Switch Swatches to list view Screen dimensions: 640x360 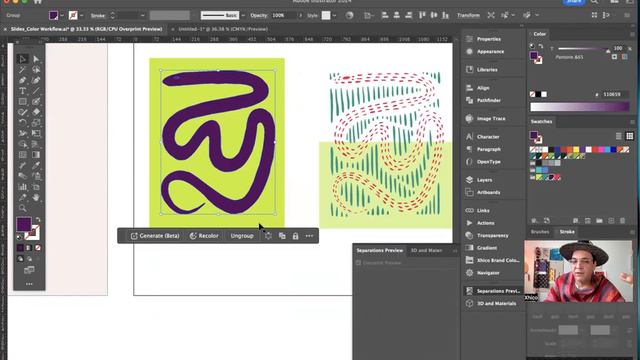click(619, 136)
